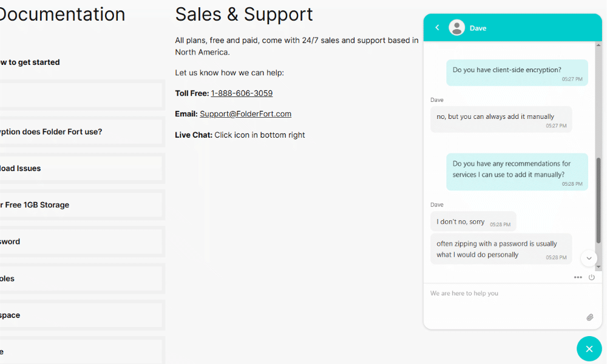Click the chat scrollbar down arrow
This screenshot has height=364, width=607.
[599, 267]
